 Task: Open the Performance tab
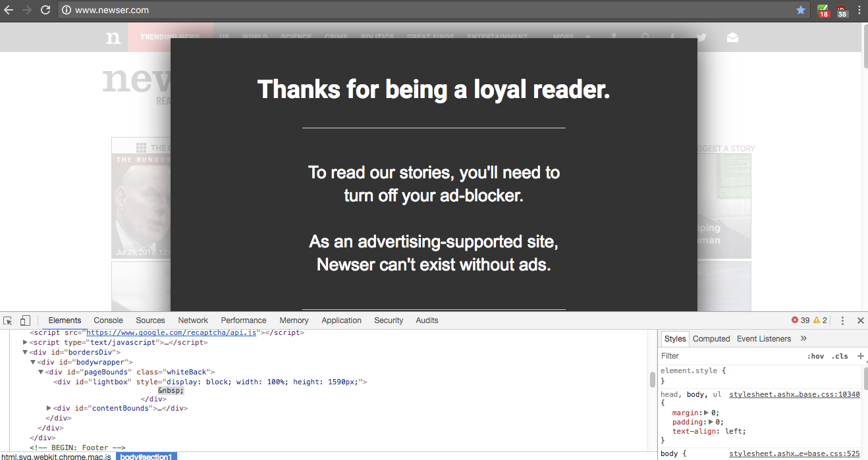coord(244,320)
